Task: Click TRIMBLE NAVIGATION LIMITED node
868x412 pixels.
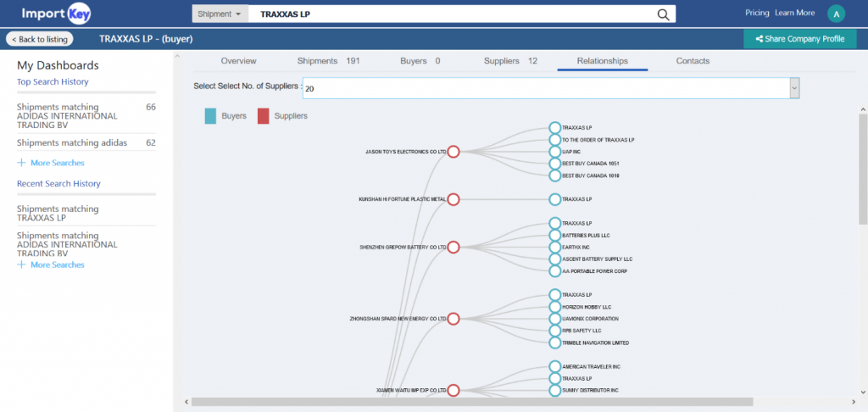Action: (x=554, y=342)
